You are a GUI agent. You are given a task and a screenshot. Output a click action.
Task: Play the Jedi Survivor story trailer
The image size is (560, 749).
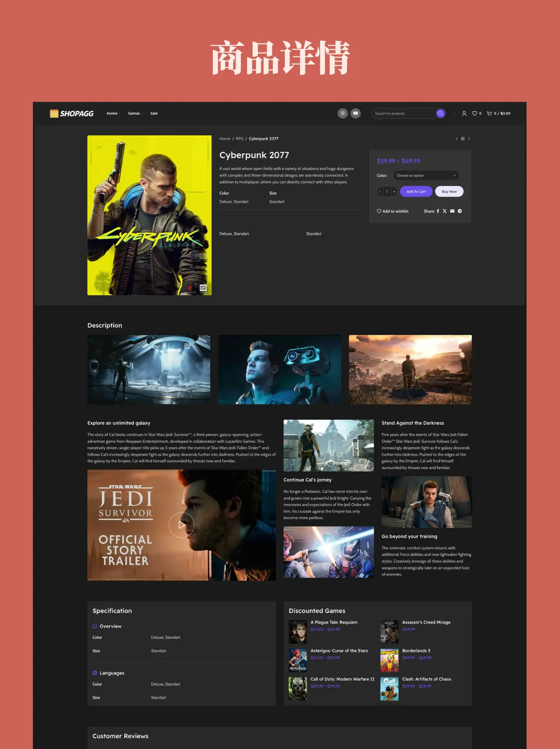point(181,525)
